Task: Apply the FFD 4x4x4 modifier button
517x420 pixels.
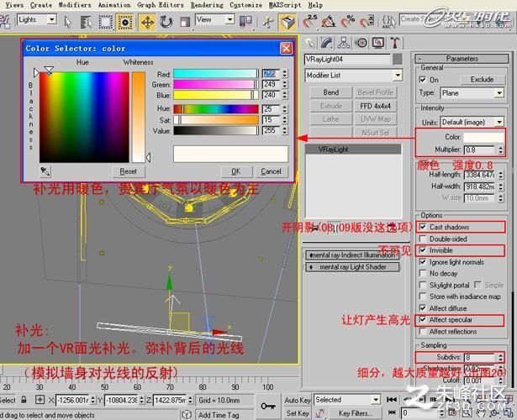Action: [375, 106]
